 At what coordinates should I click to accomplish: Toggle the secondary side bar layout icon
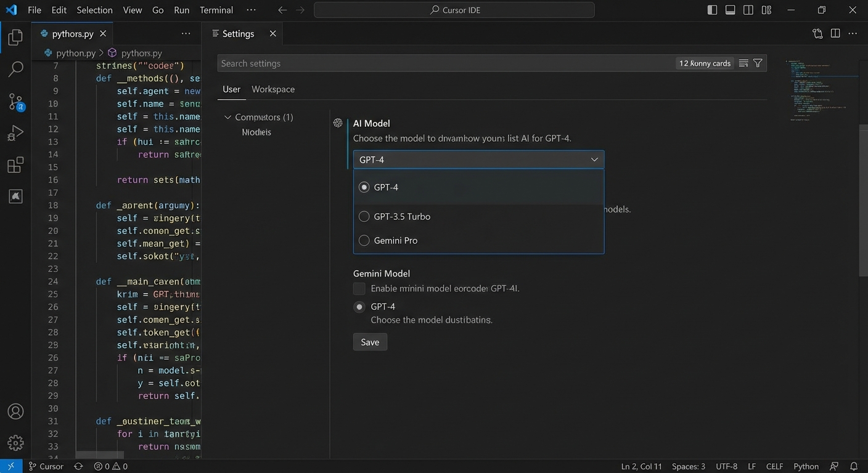[748, 10]
